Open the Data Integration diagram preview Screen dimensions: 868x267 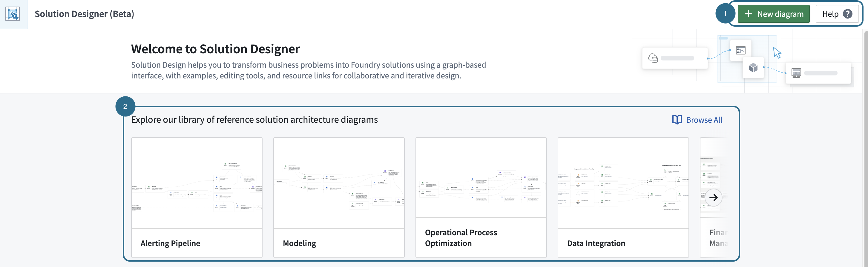(x=623, y=183)
